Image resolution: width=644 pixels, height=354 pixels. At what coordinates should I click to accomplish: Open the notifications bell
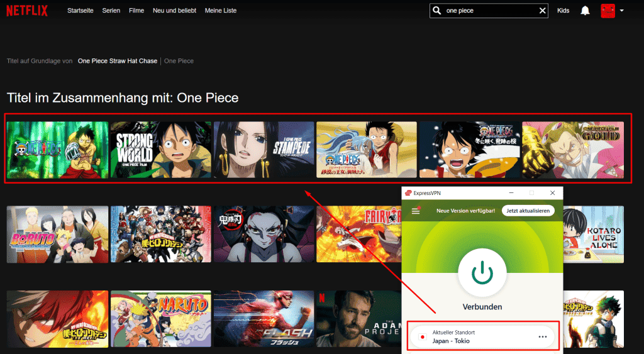(x=585, y=11)
